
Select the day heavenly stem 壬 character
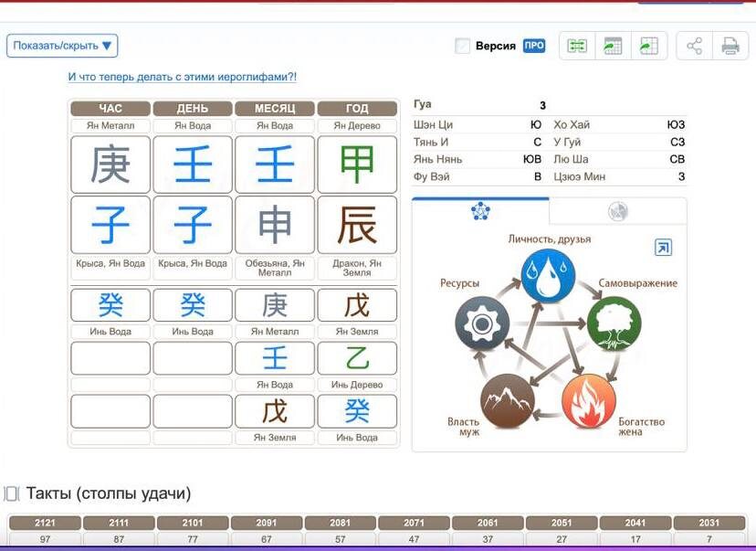(x=193, y=164)
